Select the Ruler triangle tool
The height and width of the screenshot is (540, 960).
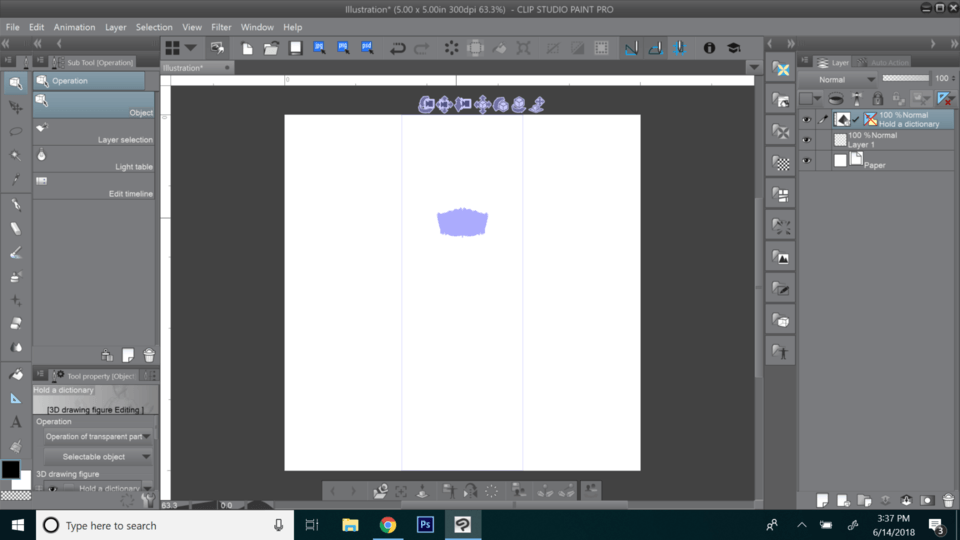point(16,399)
